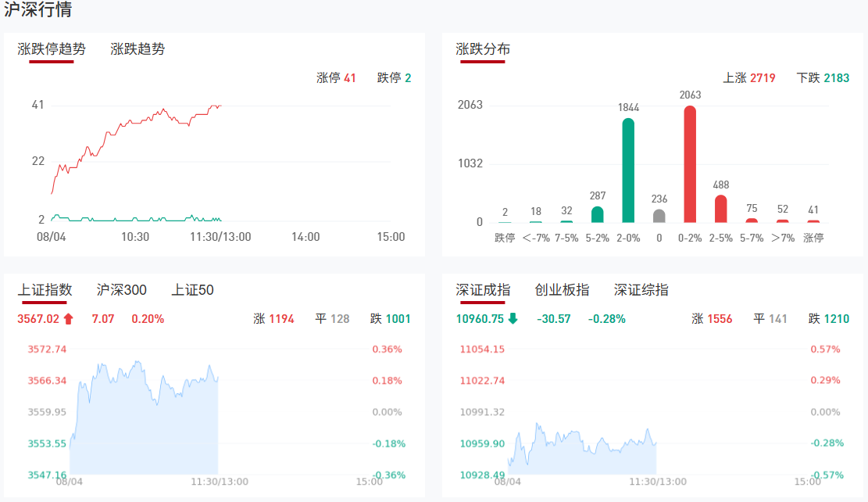Viewport: 868px width, 502px height.
Task: Click the gray flat bar labeled 236
Action: pos(659,216)
